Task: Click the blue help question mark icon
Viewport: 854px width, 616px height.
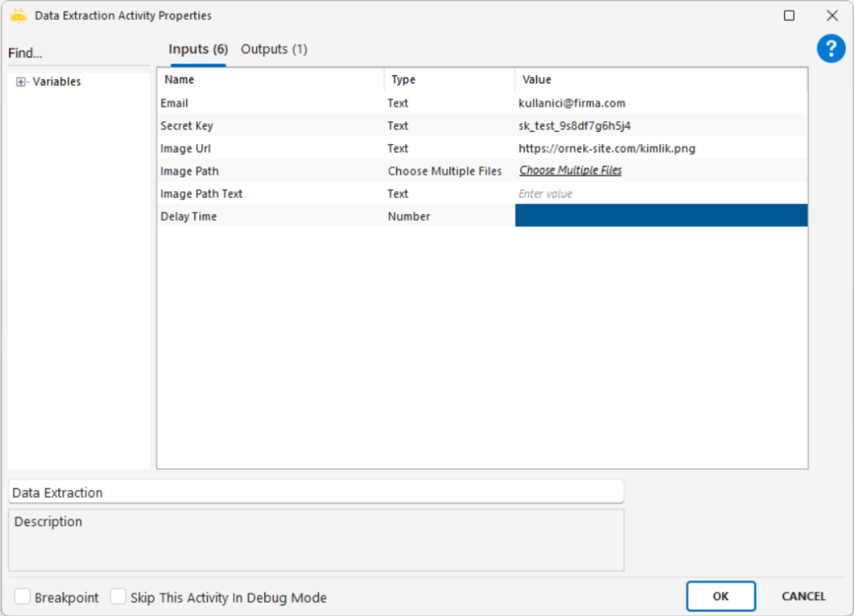Action: pos(831,48)
